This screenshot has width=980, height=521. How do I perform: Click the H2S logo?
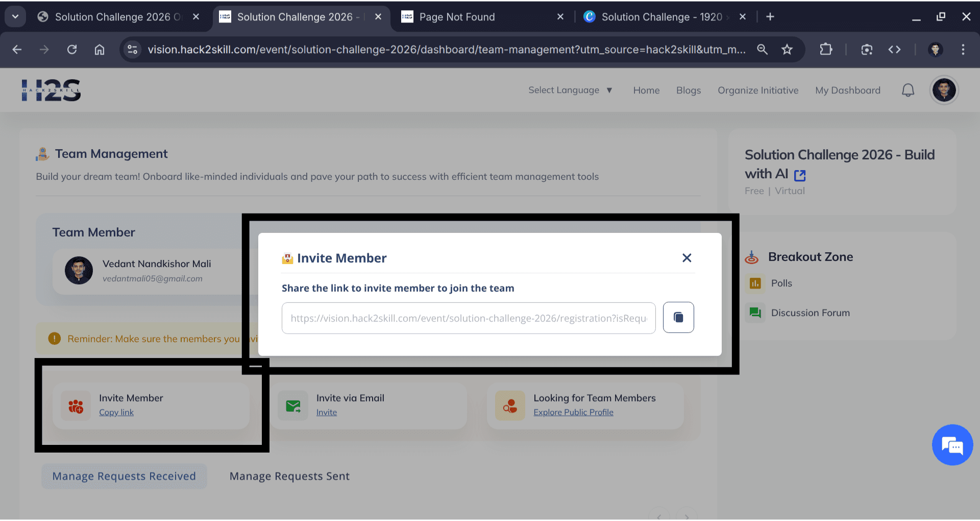[51, 90]
